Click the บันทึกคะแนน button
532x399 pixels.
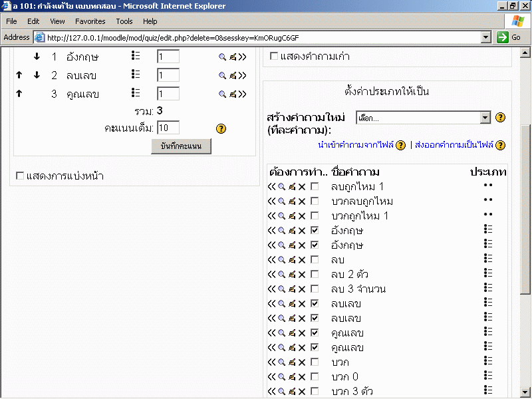pyautogui.click(x=181, y=146)
